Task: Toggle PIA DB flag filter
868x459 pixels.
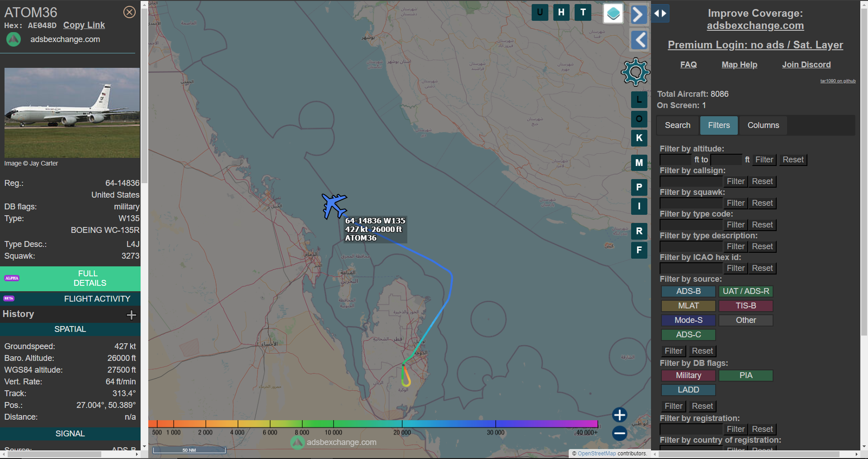Action: tap(746, 376)
